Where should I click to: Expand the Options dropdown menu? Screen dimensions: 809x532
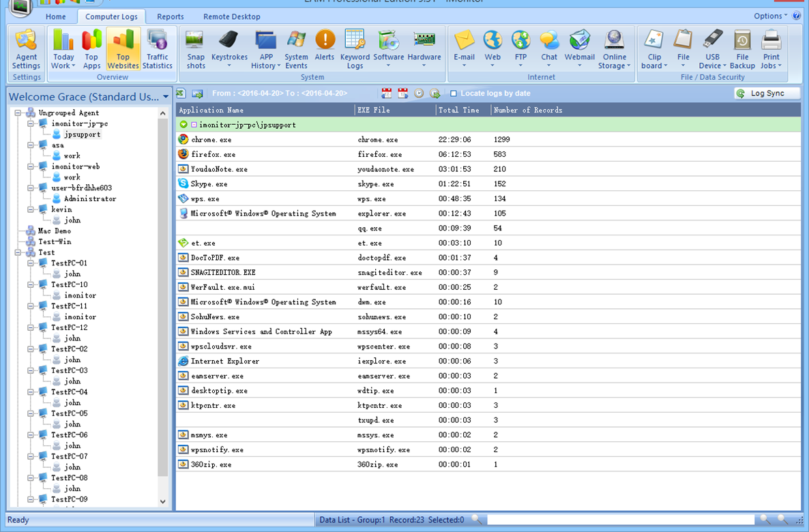(x=771, y=16)
